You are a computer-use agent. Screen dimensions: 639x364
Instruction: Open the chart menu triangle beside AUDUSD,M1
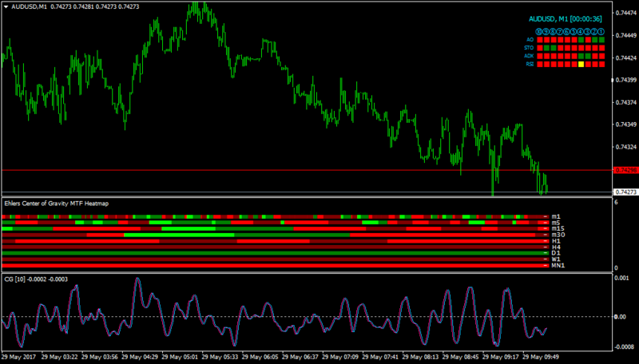6,7
